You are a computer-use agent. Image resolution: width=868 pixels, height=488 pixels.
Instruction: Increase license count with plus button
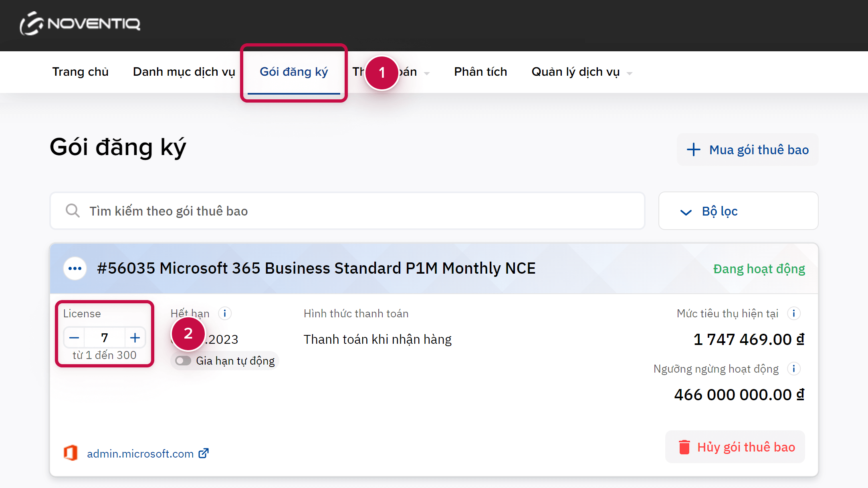point(135,338)
